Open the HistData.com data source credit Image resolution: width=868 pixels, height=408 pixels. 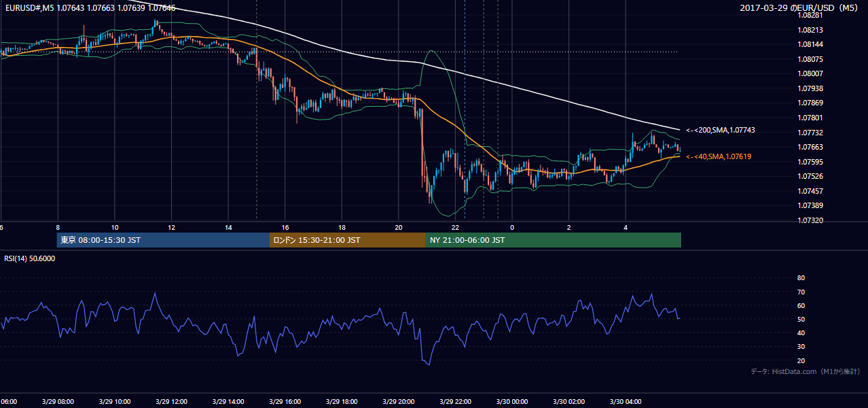tap(806, 371)
